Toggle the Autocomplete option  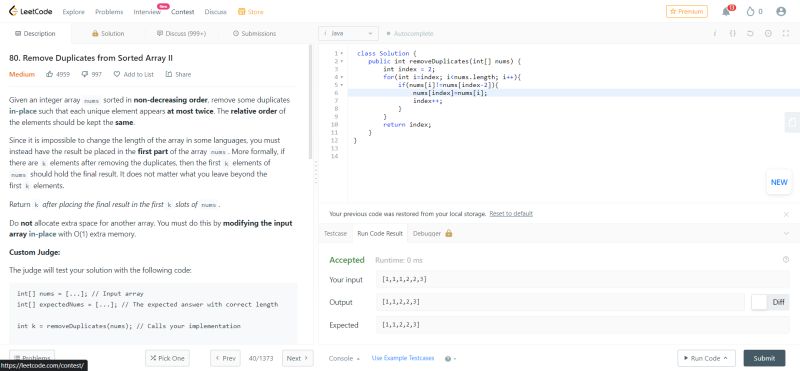410,34
